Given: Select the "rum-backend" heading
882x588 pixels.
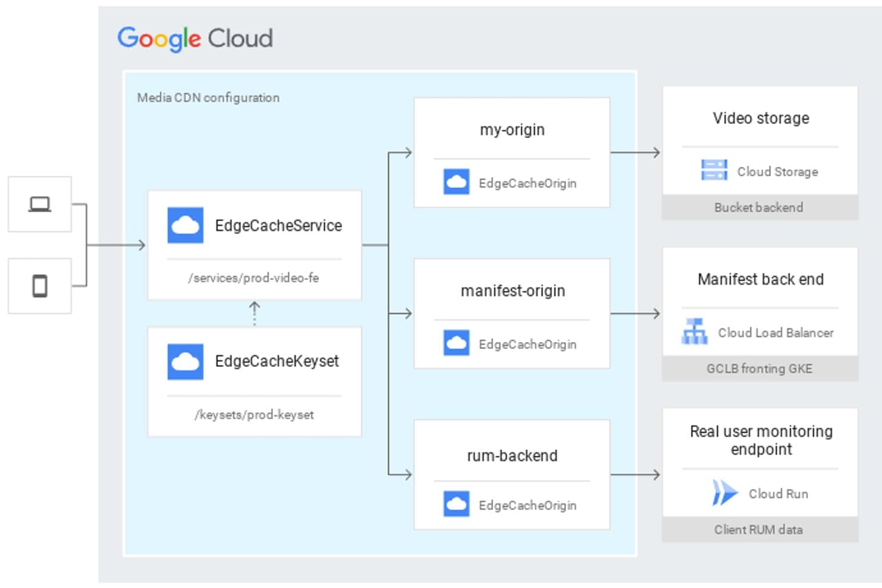Looking at the screenshot, I should coord(513,456).
